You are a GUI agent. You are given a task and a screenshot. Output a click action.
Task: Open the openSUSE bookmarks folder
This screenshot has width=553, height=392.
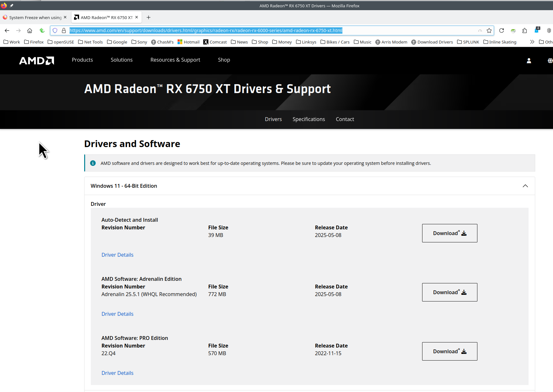(61, 42)
